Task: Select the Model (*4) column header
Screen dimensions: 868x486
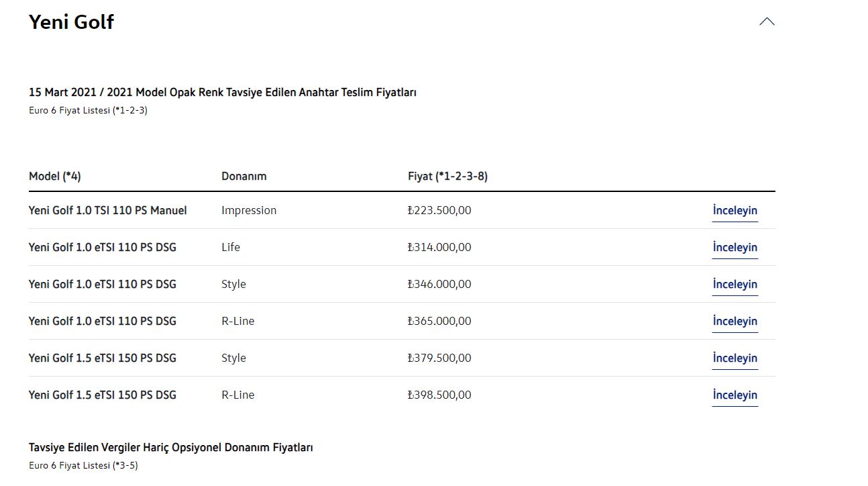Action: point(55,176)
